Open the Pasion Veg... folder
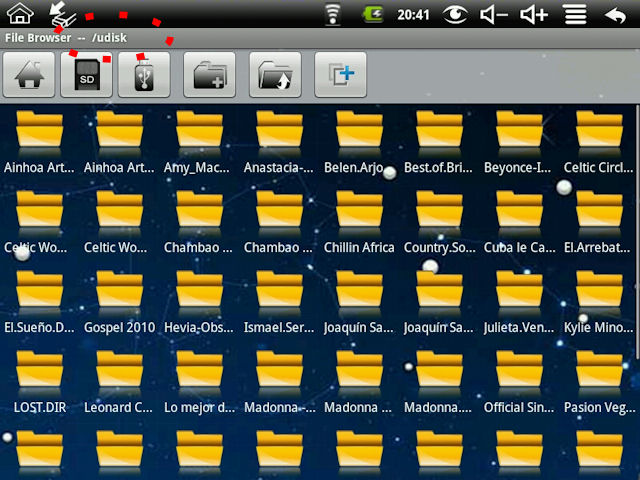The height and width of the screenshot is (480, 640). tap(599, 382)
